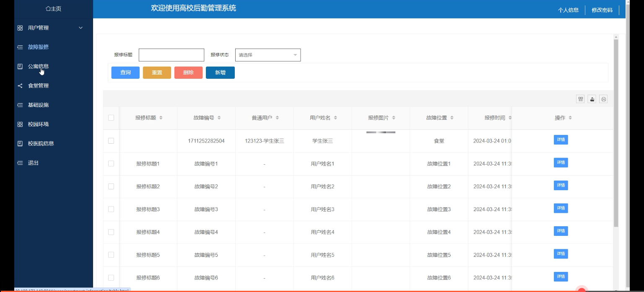This screenshot has height=292, width=644.
Task: Sort by the 故障编号 column arrows
Action: [x=219, y=118]
